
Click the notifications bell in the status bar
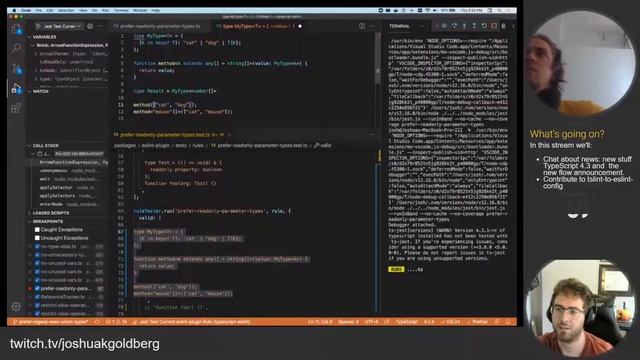(508, 322)
